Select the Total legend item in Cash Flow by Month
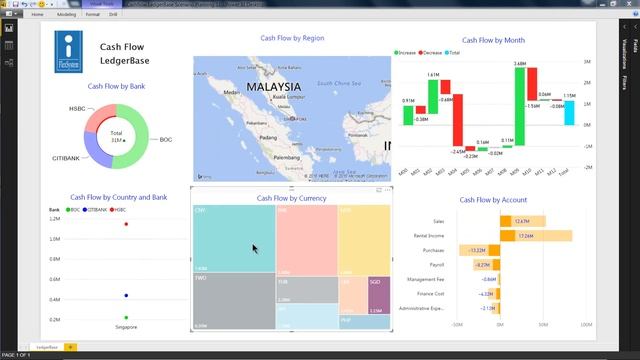640x360 pixels. click(x=452, y=53)
